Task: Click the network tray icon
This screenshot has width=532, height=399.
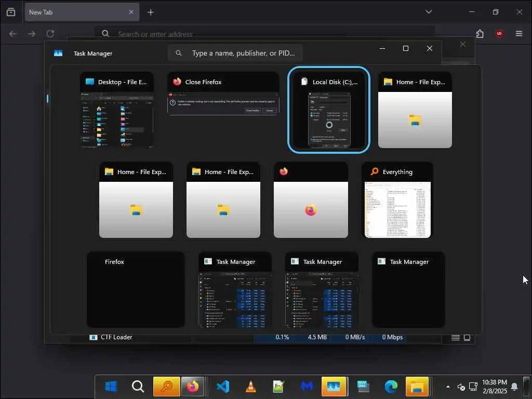Action: coord(473,387)
